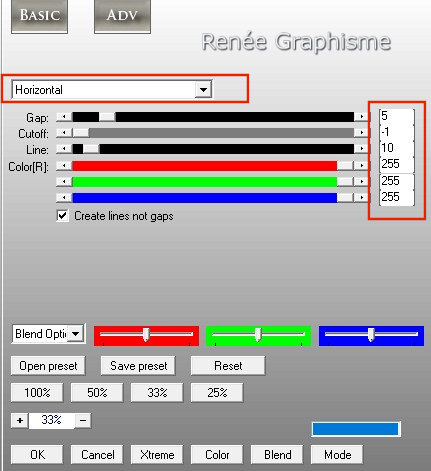The height and width of the screenshot is (471, 431).
Task: Click the Gap value input field
Action: (x=397, y=116)
